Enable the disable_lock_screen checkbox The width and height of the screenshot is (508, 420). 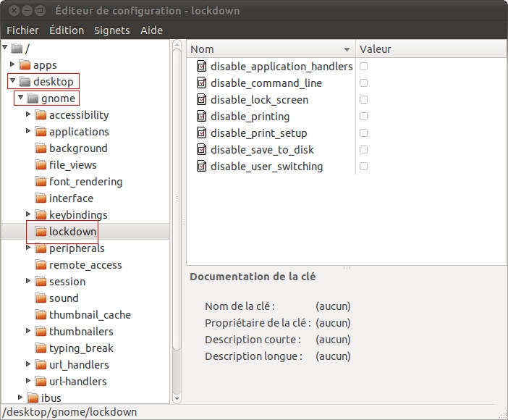coord(363,99)
